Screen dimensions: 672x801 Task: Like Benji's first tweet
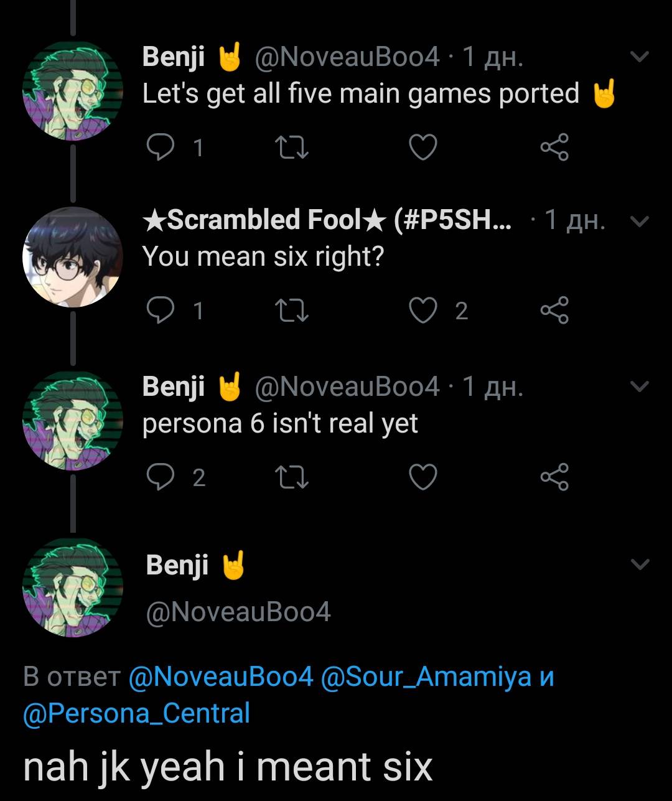(x=422, y=148)
